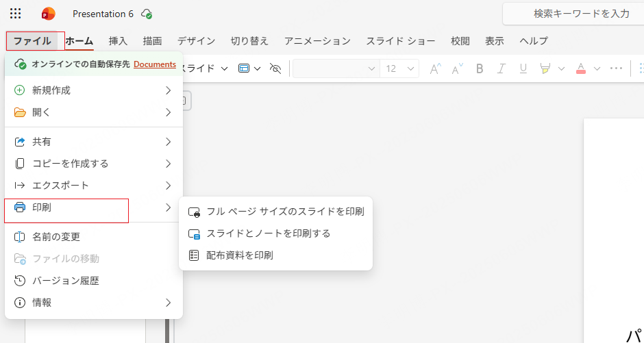Image resolution: width=644 pixels, height=343 pixels.
Task: Expand the new slide dropdown arrow
Action: 224,68
